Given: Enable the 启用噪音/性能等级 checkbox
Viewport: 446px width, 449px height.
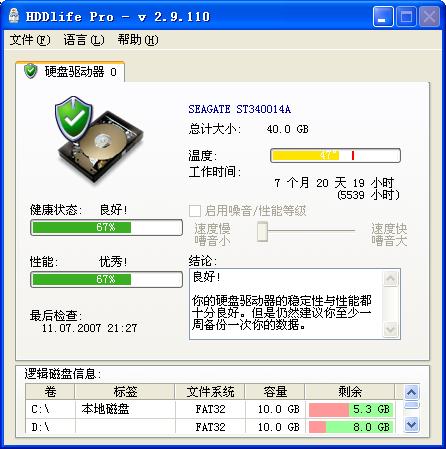Looking at the screenshot, I should (195, 211).
